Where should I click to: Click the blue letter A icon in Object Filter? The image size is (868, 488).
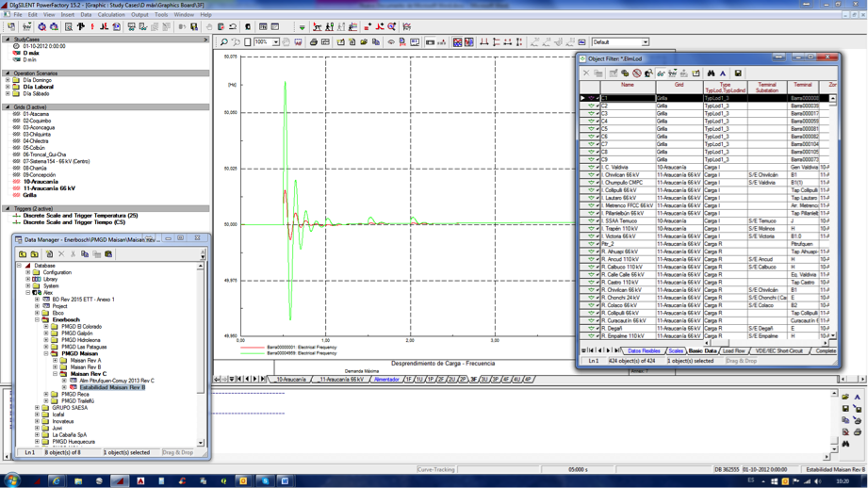pyautogui.click(x=723, y=73)
